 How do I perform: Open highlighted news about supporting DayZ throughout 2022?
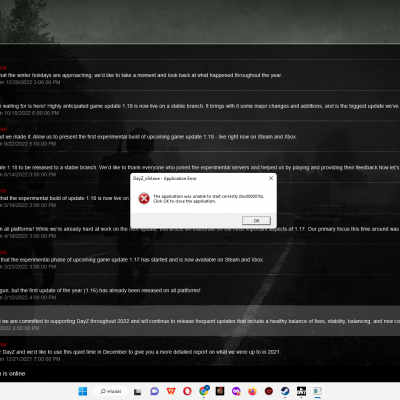click(200, 321)
